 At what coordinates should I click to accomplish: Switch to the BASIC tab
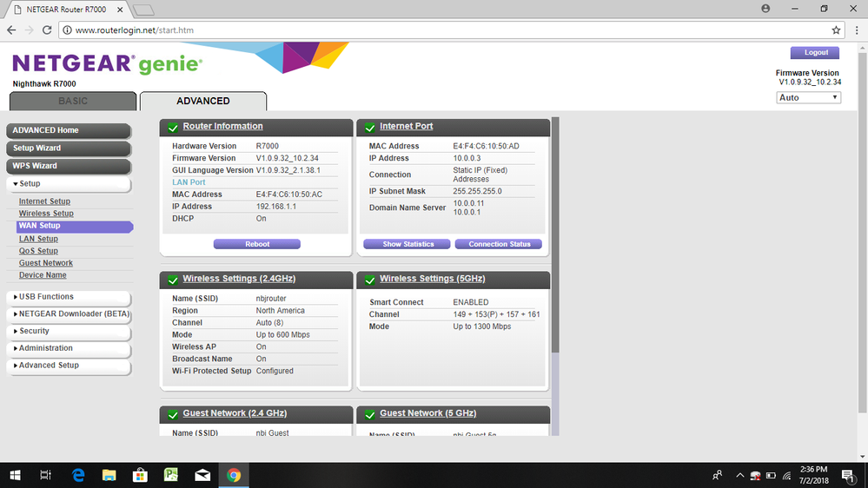[73, 101]
